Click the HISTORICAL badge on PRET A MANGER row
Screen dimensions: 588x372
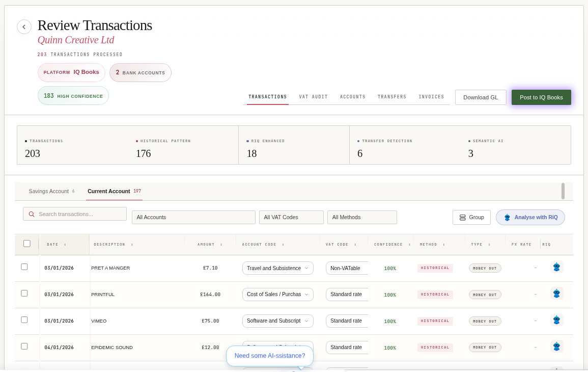(435, 268)
